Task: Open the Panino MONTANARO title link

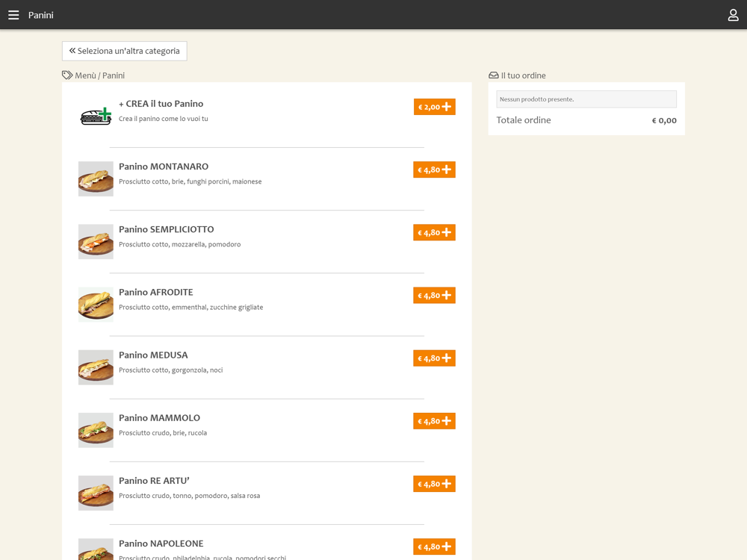Action: [x=164, y=167]
